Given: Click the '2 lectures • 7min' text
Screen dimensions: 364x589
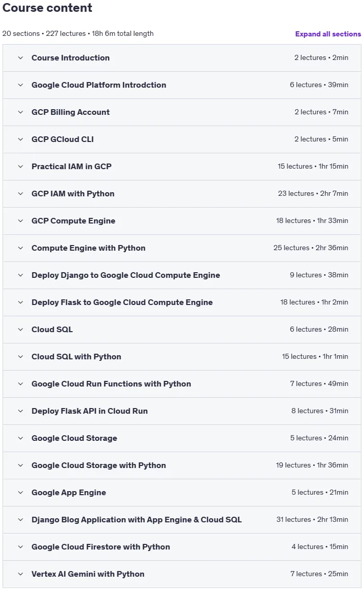Looking at the screenshot, I should pyautogui.click(x=321, y=112).
